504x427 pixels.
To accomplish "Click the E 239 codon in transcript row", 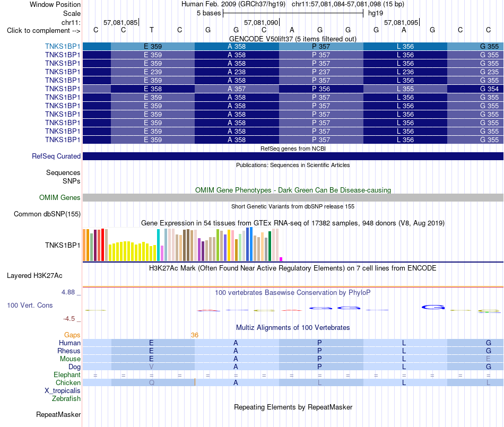I will tap(153, 72).
